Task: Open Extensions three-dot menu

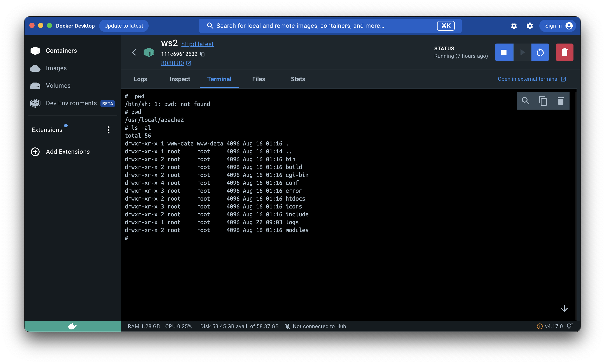Action: pos(109,130)
